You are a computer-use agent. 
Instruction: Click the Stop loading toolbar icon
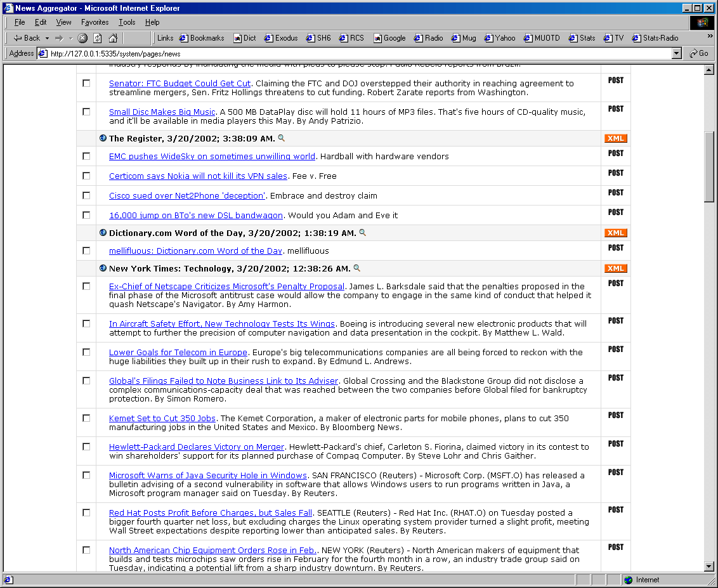(82, 38)
